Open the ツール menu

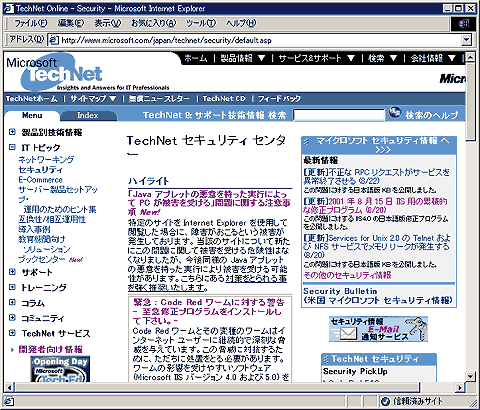201,23
